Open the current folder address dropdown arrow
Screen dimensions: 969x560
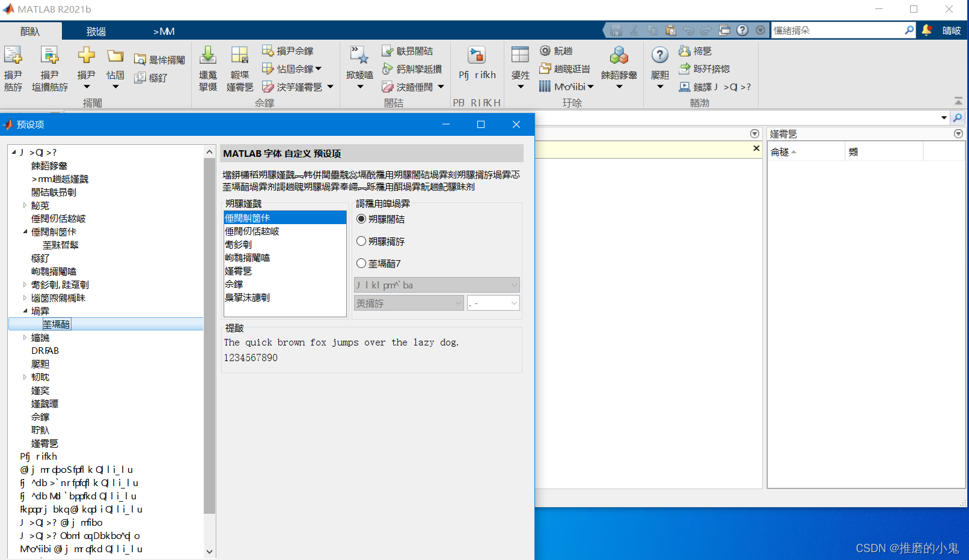coord(944,118)
